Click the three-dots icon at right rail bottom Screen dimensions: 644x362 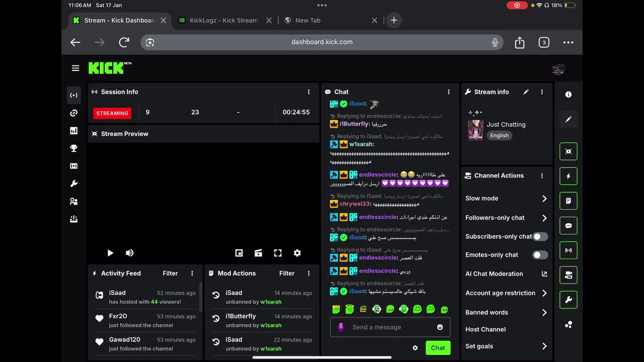[x=569, y=324]
